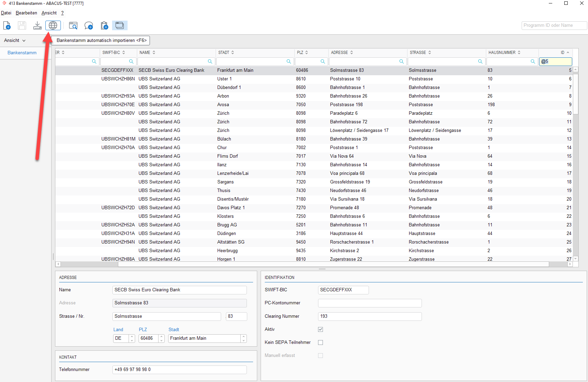
Task: Reverse the ID column sort order
Action: (x=565, y=53)
